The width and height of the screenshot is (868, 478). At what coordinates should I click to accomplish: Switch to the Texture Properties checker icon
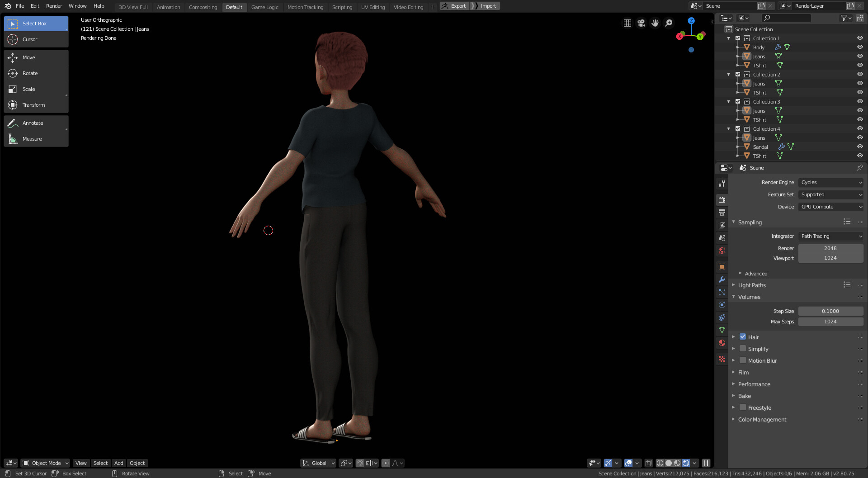tap(722, 359)
